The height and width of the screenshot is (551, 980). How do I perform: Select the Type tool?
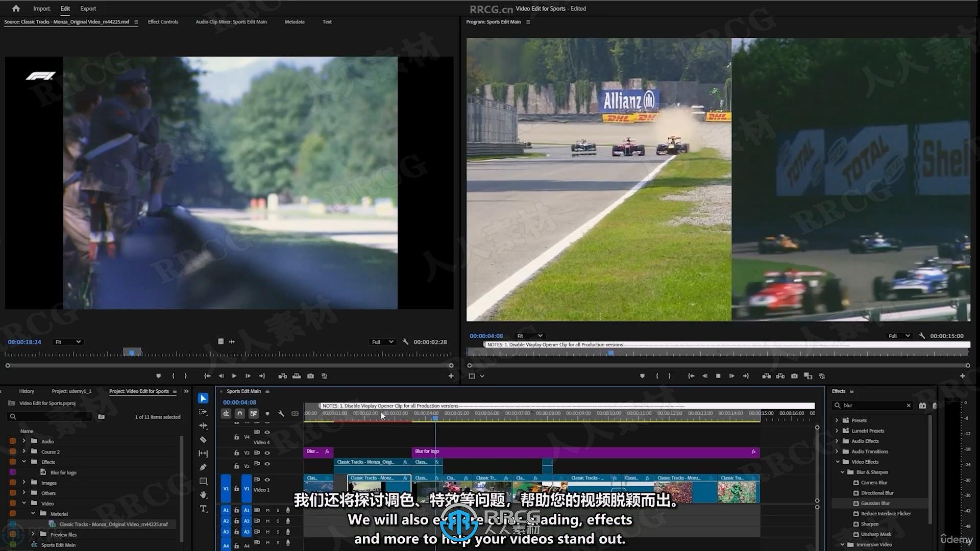pyautogui.click(x=203, y=509)
